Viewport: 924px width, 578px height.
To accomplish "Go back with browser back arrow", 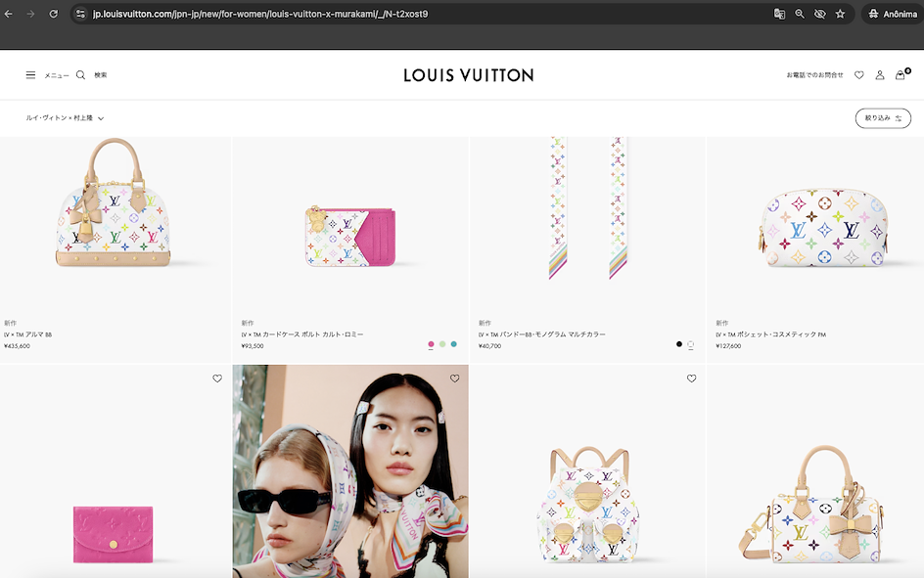I will click(8, 14).
